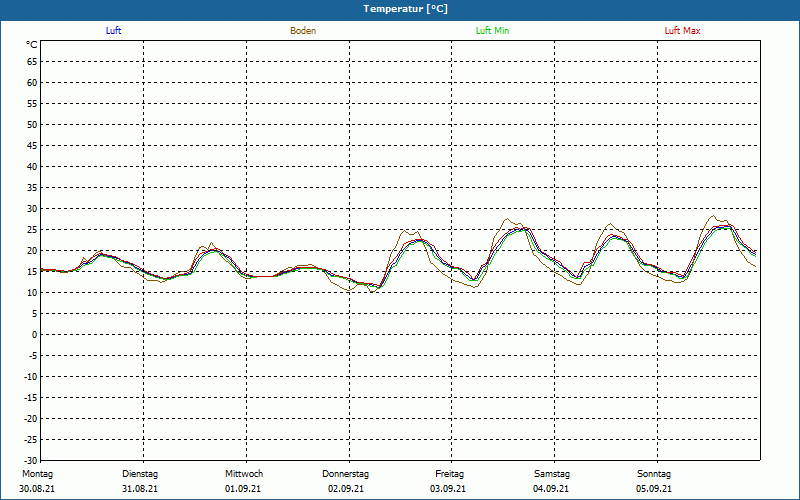Click the date 30.08.21

point(37,489)
